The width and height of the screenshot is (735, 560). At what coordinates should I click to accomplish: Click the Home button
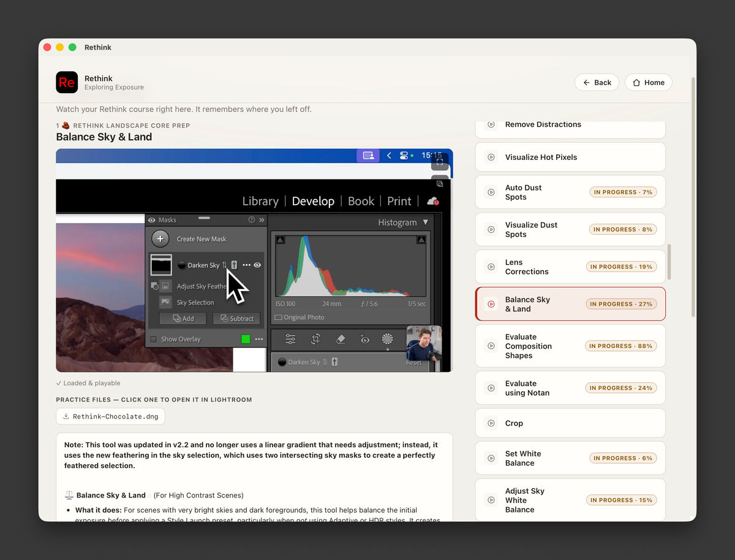[x=649, y=83]
